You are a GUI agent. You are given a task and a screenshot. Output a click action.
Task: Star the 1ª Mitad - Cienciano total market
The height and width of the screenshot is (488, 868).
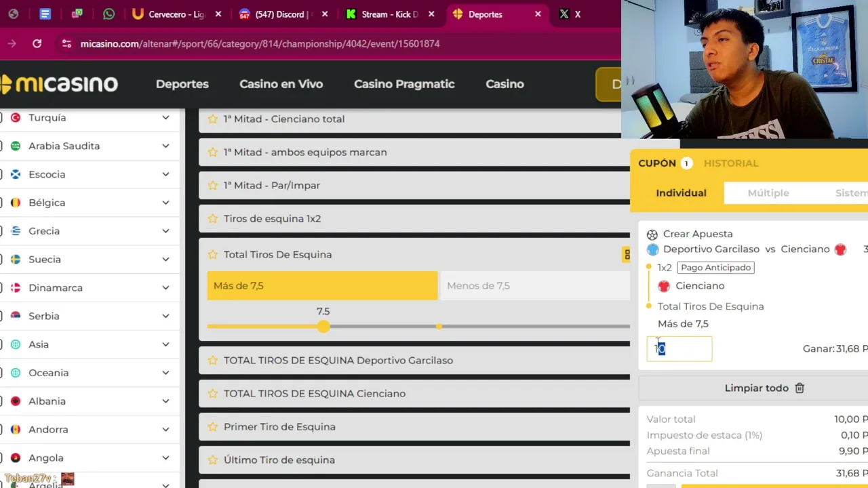pyautogui.click(x=213, y=119)
